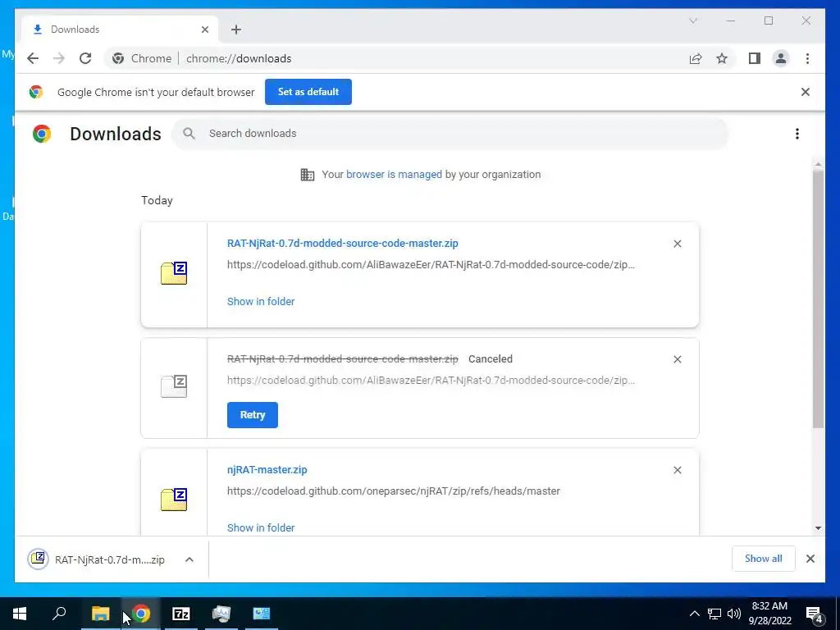The height and width of the screenshot is (630, 840).
Task: Click the Chrome logo beside Downloads heading
Action: [x=42, y=134]
